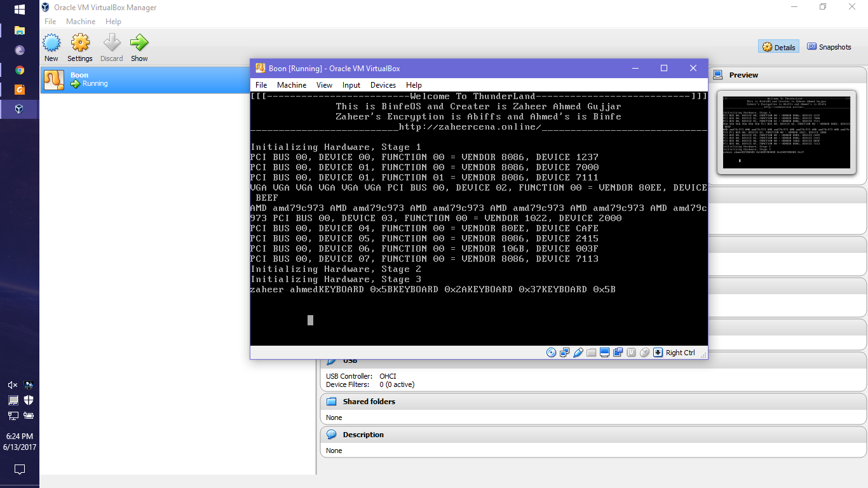The height and width of the screenshot is (488, 868).
Task: Click the New virtual machine toolbar icon
Action: coord(51,43)
